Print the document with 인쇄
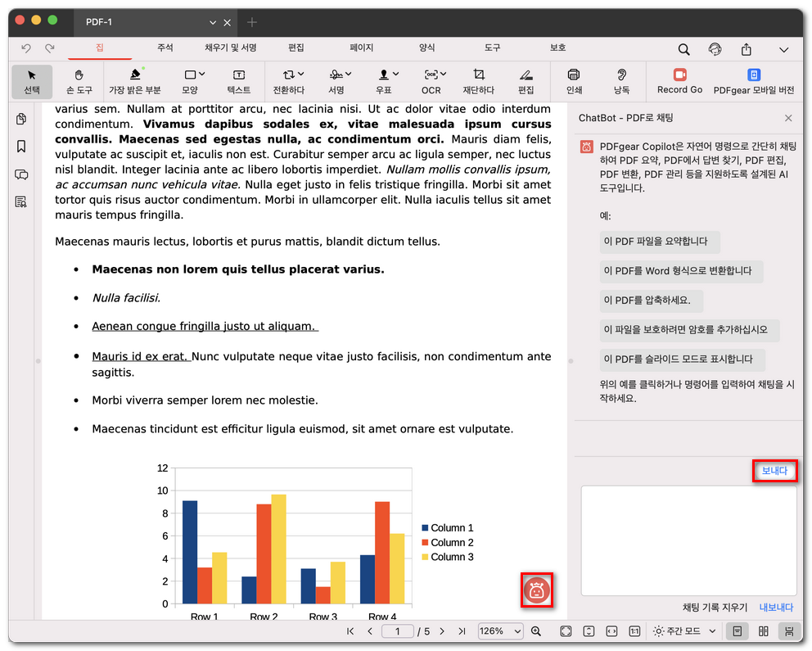 click(574, 81)
